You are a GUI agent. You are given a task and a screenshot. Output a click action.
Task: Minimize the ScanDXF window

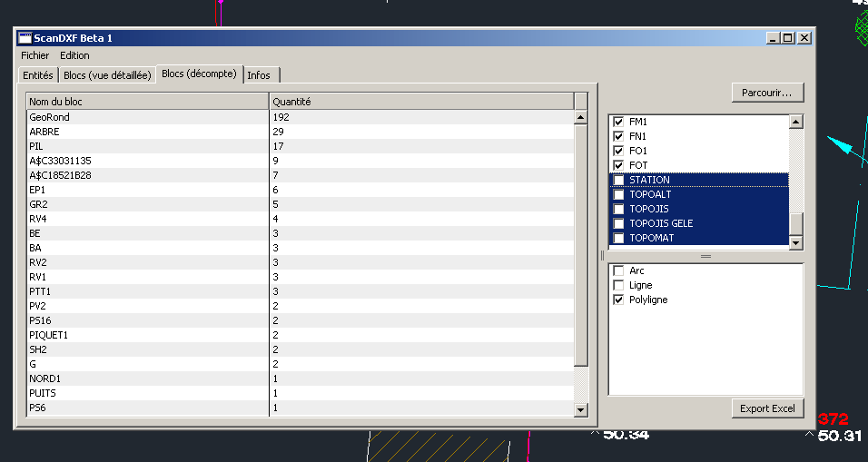pyautogui.click(x=773, y=38)
